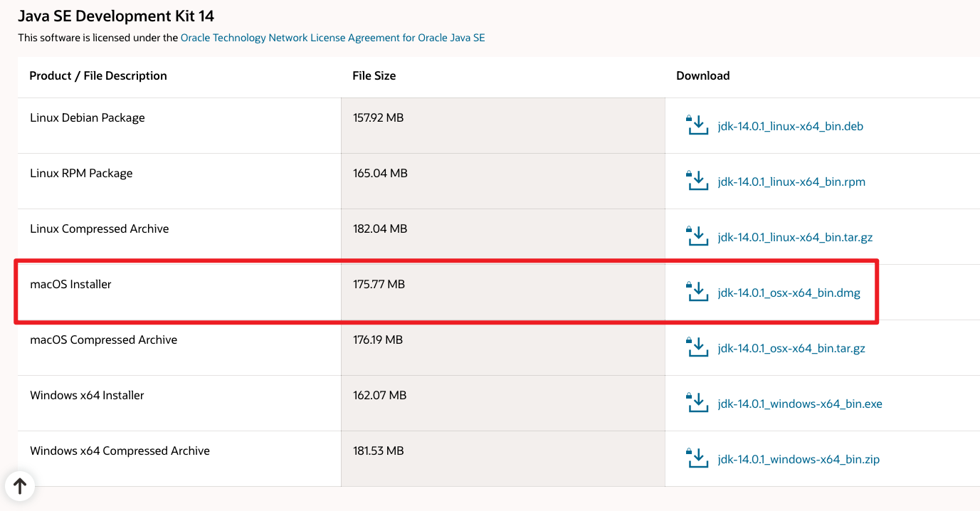Click the Java SE Development Kit 14 heading
This screenshot has width=980, height=511.
pyautogui.click(x=116, y=16)
